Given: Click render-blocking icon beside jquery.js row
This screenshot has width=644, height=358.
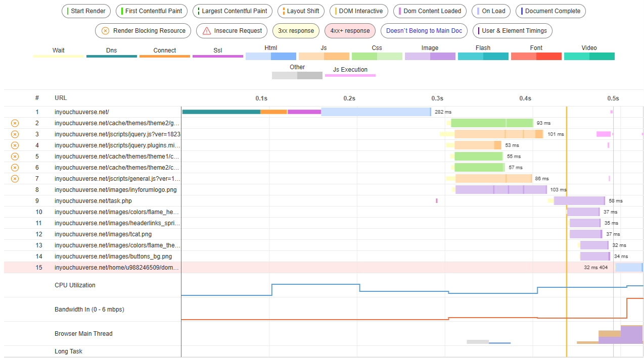Looking at the screenshot, I should coord(15,134).
